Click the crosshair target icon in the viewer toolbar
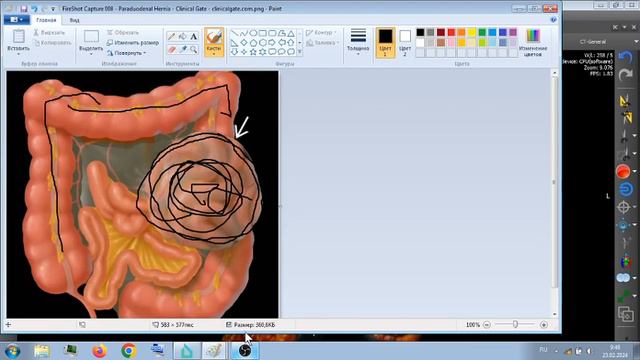This screenshot has width=640, height=360. (x=624, y=208)
